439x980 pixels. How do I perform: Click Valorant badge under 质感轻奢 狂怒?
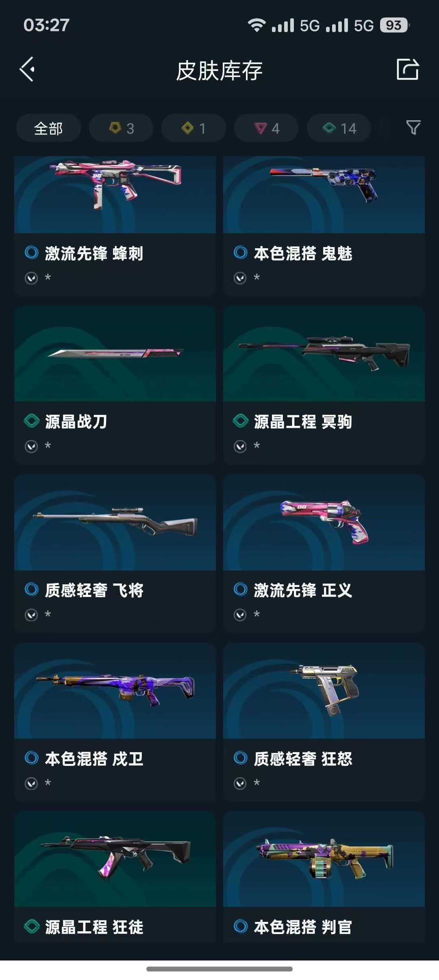tap(240, 783)
